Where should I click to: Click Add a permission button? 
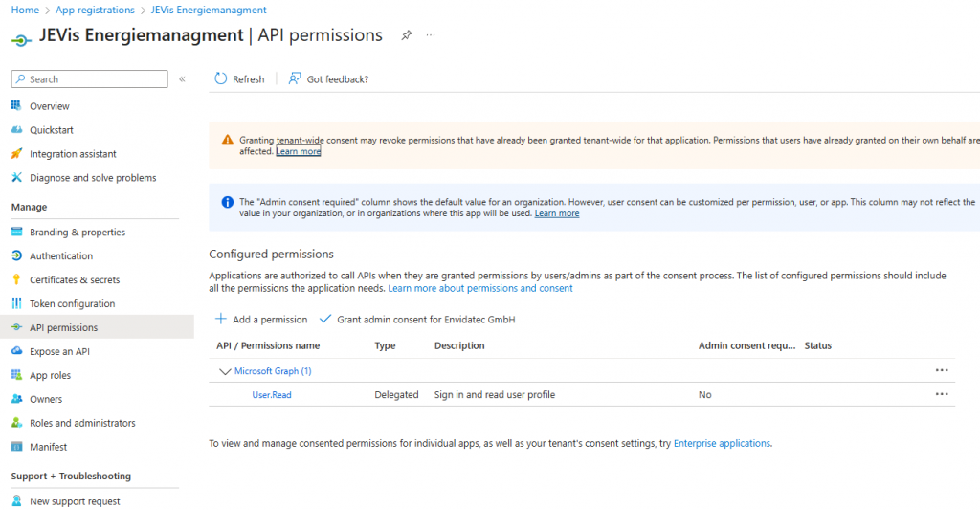[x=261, y=320]
